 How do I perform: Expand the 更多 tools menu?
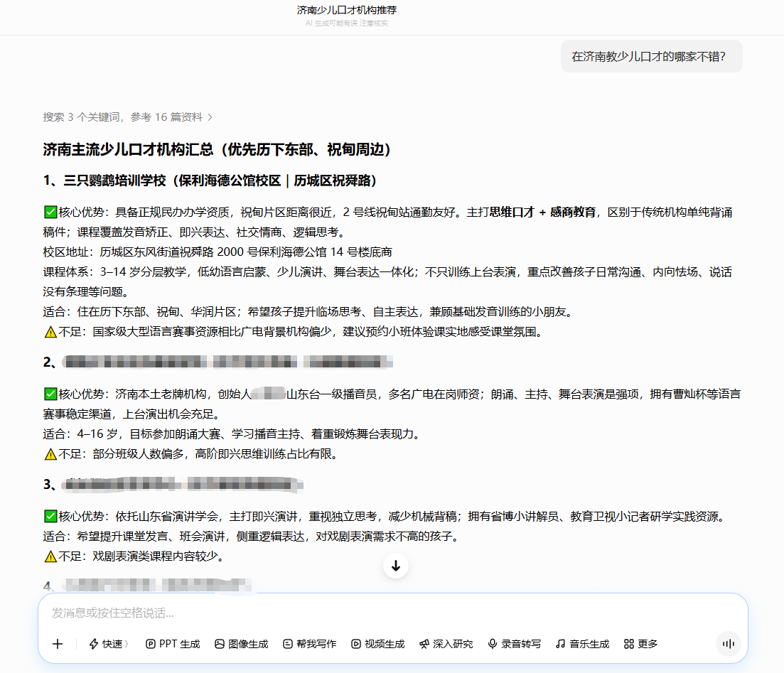[x=641, y=644]
